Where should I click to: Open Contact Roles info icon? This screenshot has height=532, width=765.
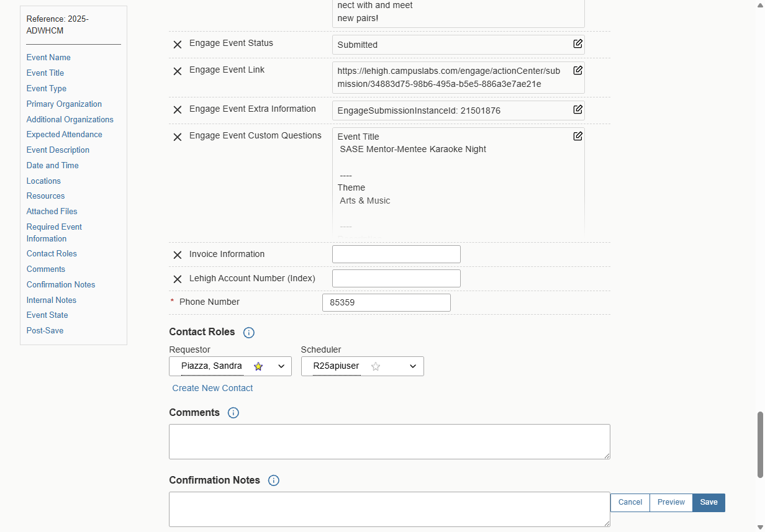click(x=249, y=333)
